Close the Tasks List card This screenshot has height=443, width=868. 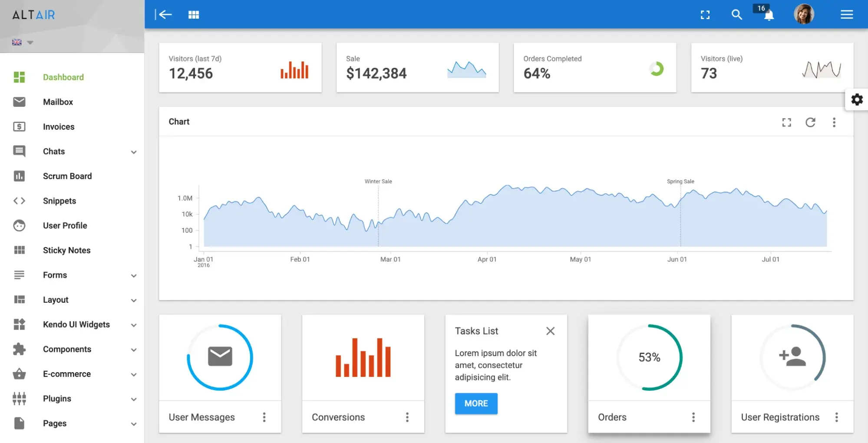550,331
